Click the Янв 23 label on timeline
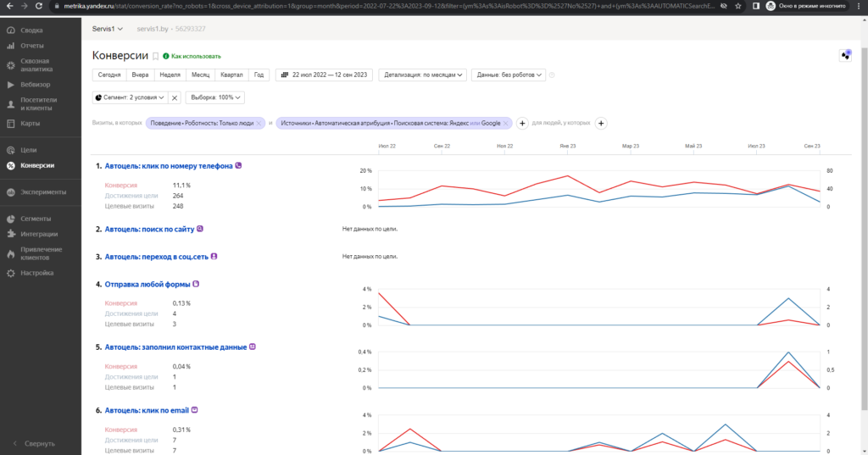Image resolution: width=868 pixels, height=455 pixels. click(x=567, y=146)
